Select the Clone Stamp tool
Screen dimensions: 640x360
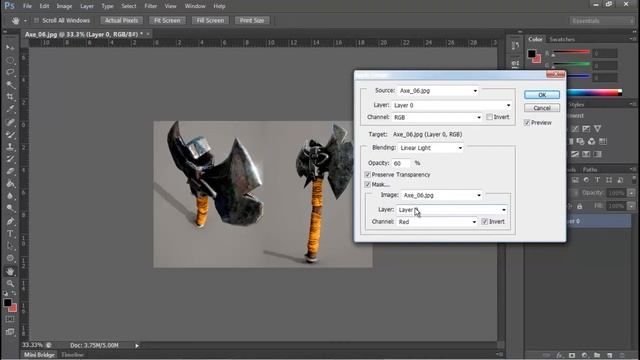10,147
